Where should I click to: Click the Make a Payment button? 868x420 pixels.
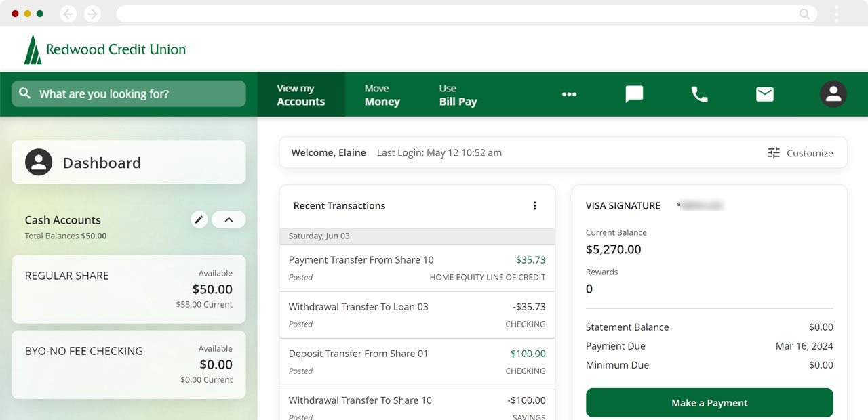[709, 403]
